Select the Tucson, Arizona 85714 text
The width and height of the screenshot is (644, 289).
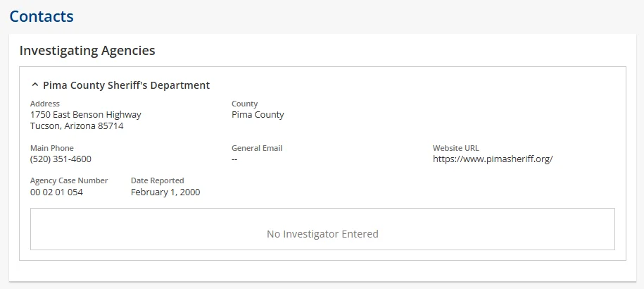coord(77,126)
